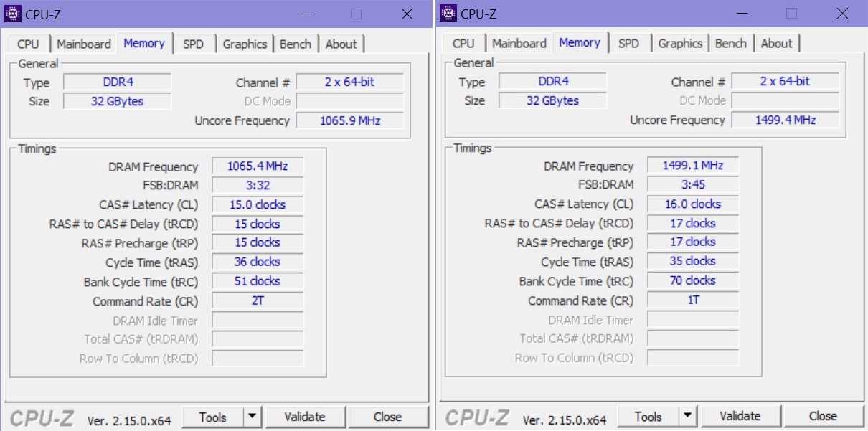Expand Tools dropdown arrow in right window
Screen dimensions: 868x431
coord(688,416)
